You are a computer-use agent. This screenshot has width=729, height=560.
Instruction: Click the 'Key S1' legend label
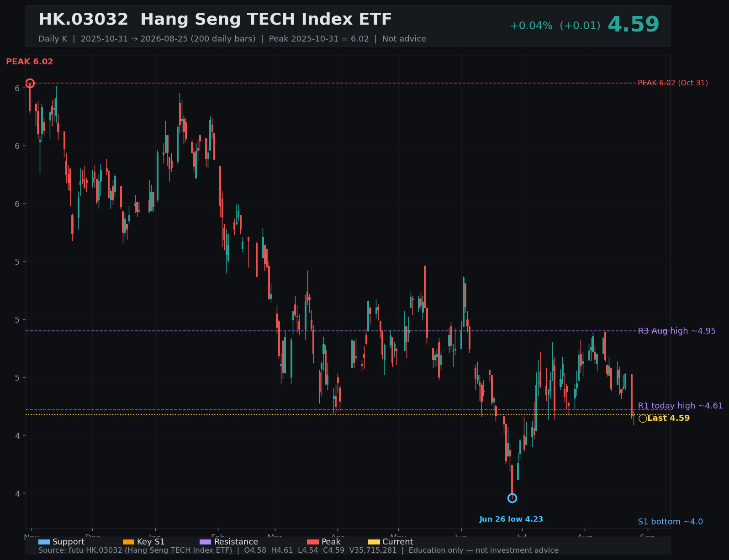[x=151, y=542]
